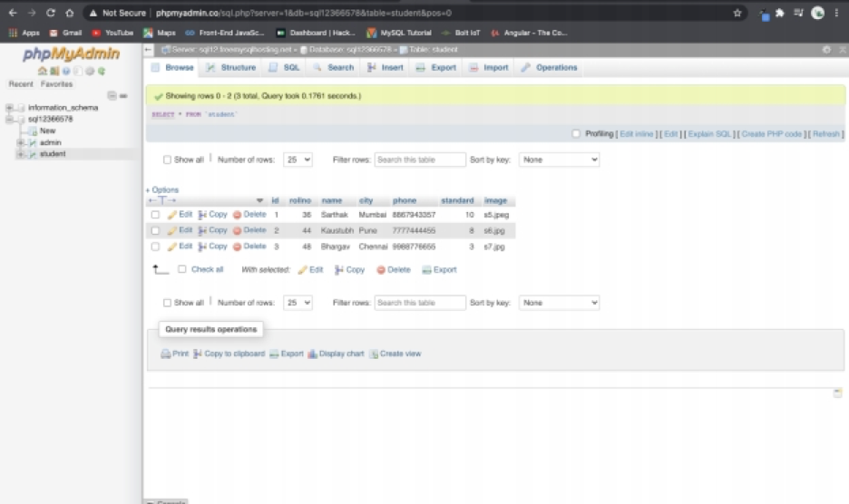
Task: Expand the + Options link
Action: pyautogui.click(x=161, y=190)
